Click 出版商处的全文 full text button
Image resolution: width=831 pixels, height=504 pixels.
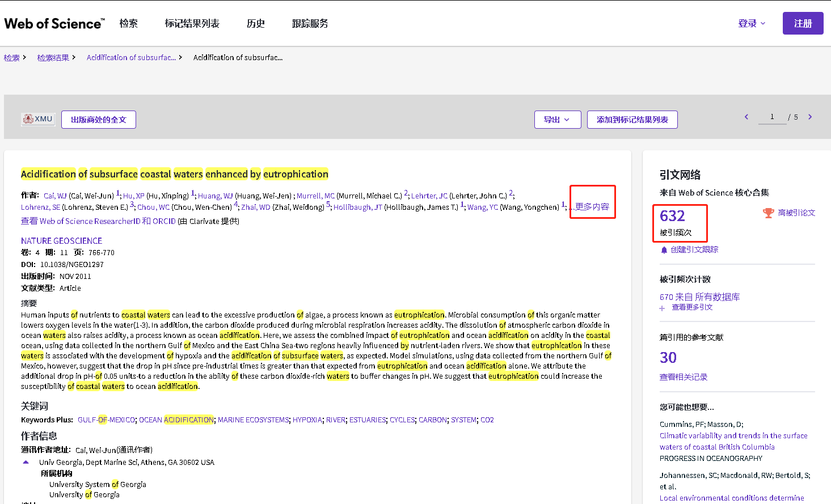pyautogui.click(x=99, y=120)
